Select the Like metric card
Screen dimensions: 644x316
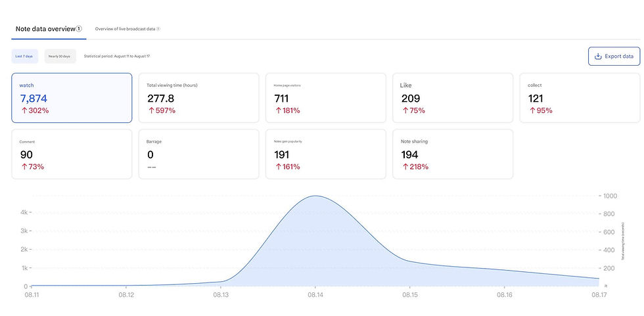453,98
